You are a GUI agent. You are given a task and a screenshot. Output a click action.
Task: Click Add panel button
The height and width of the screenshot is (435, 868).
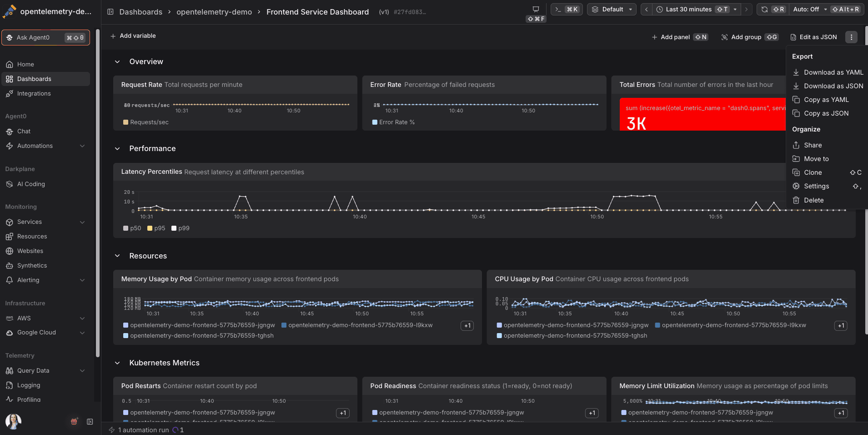[679, 37]
